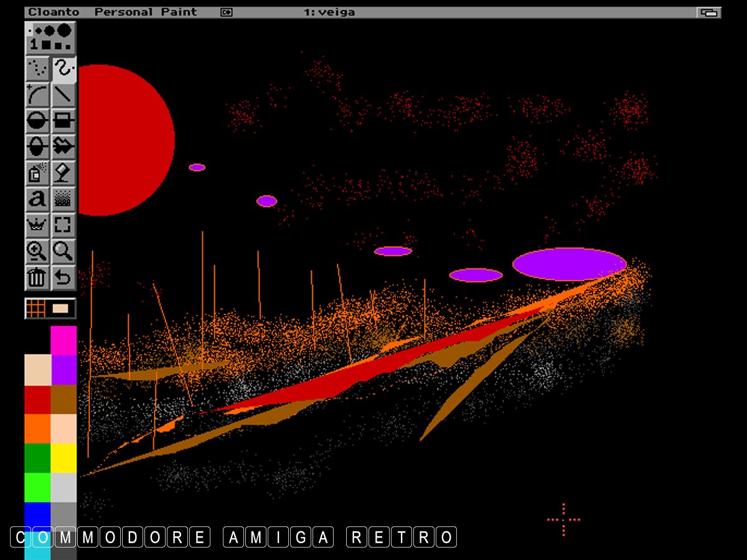Select the polygon drawing tool
The image size is (747, 560).
63,146
